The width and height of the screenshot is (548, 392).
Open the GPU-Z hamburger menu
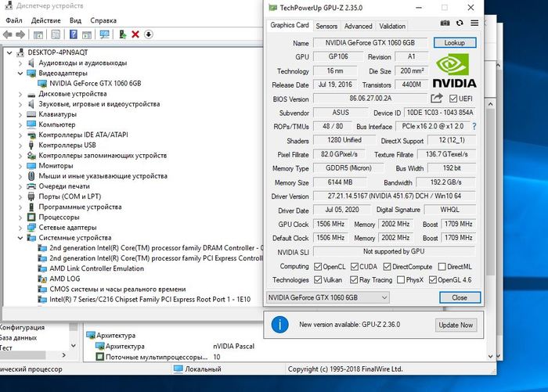(474, 25)
